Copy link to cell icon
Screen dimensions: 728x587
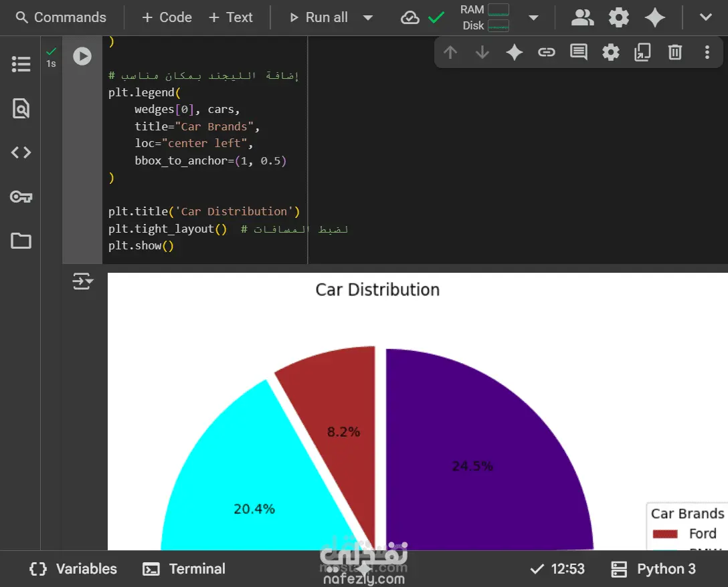(x=547, y=52)
